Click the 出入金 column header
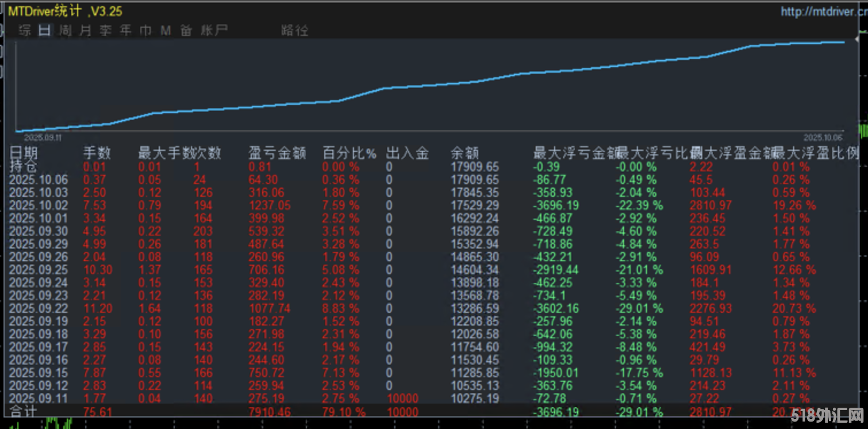The height and width of the screenshot is (429, 868). coord(408,154)
